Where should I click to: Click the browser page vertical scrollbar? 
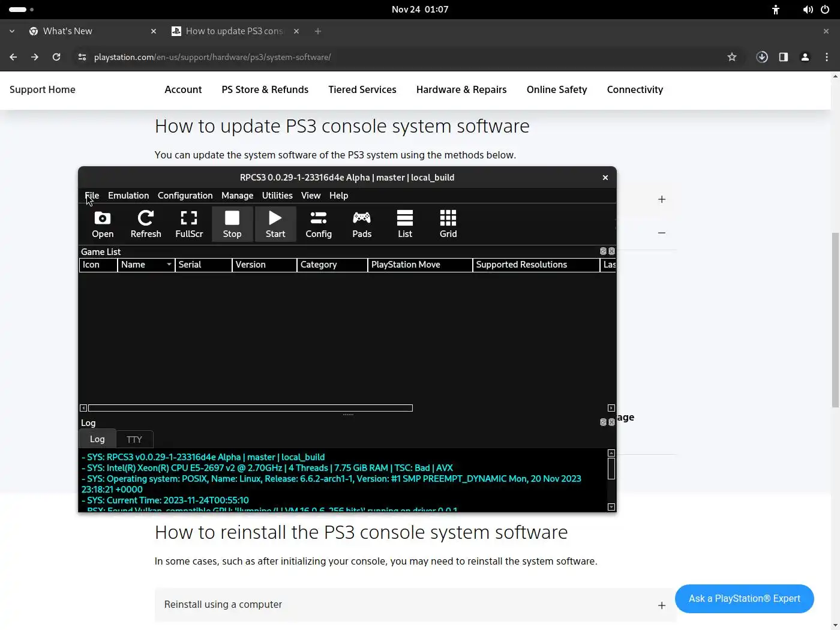tap(835, 320)
